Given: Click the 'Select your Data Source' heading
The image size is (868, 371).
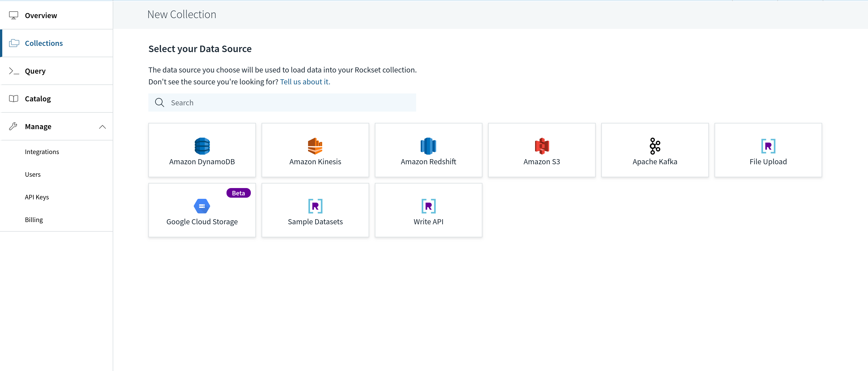Looking at the screenshot, I should coord(200,49).
